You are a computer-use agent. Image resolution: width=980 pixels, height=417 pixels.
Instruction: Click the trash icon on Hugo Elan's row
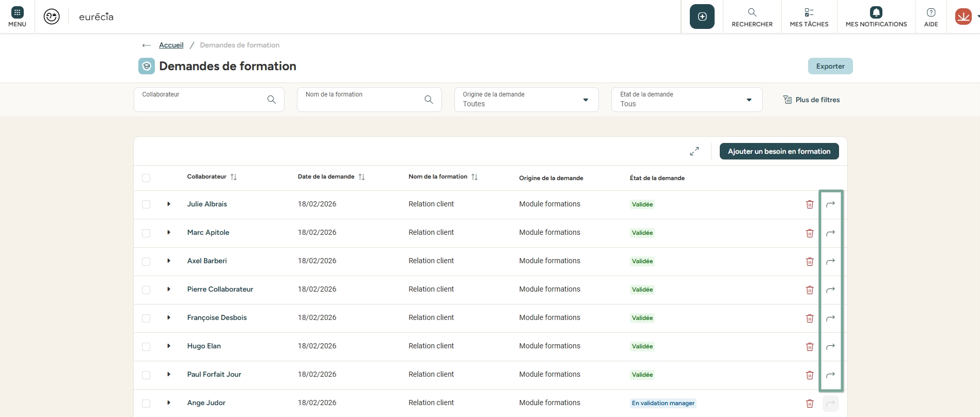pos(810,346)
